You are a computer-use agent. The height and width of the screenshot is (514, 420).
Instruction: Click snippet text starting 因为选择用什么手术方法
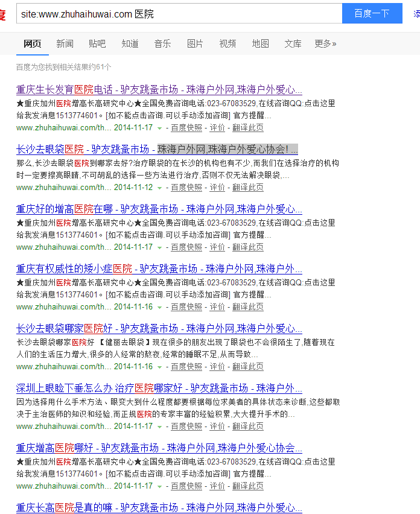tap(178, 408)
